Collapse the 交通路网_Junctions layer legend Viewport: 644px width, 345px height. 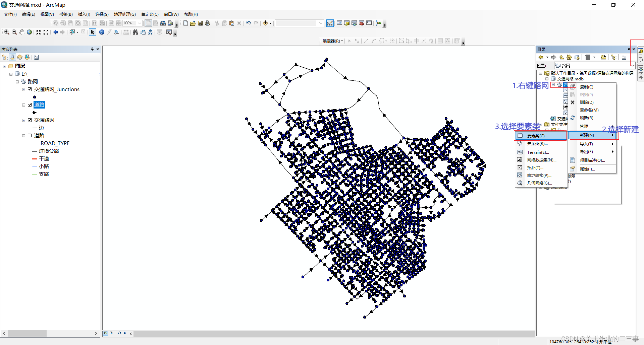pyautogui.click(x=23, y=89)
